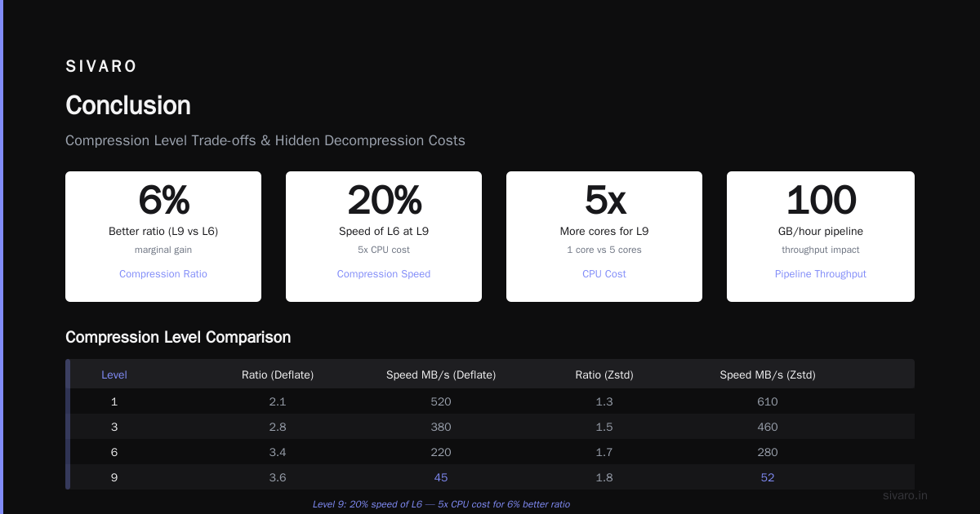Screen dimensions: 980x514
Task: Open the Pipeline Throughput link
Action: [821, 274]
